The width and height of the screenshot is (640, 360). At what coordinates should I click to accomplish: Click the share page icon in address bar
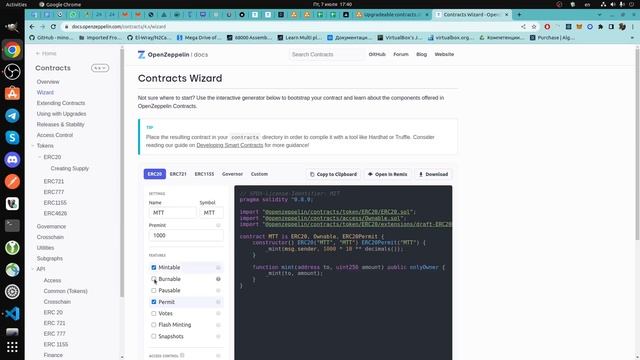click(523, 27)
